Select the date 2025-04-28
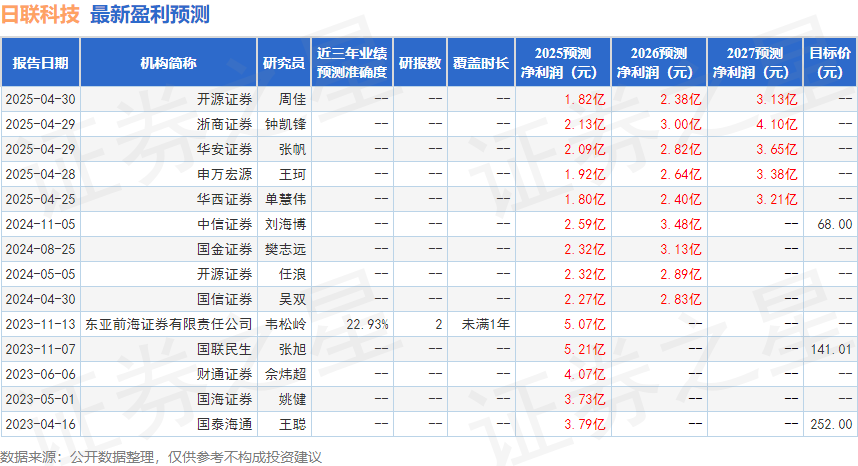Viewport: 858px width, 466px height. [40, 174]
